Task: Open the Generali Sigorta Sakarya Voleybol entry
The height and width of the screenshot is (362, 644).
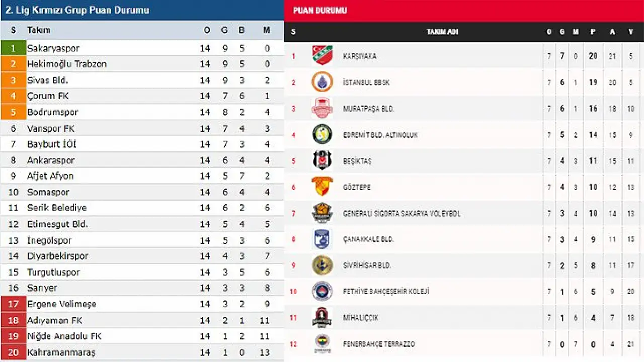Action: (x=401, y=214)
